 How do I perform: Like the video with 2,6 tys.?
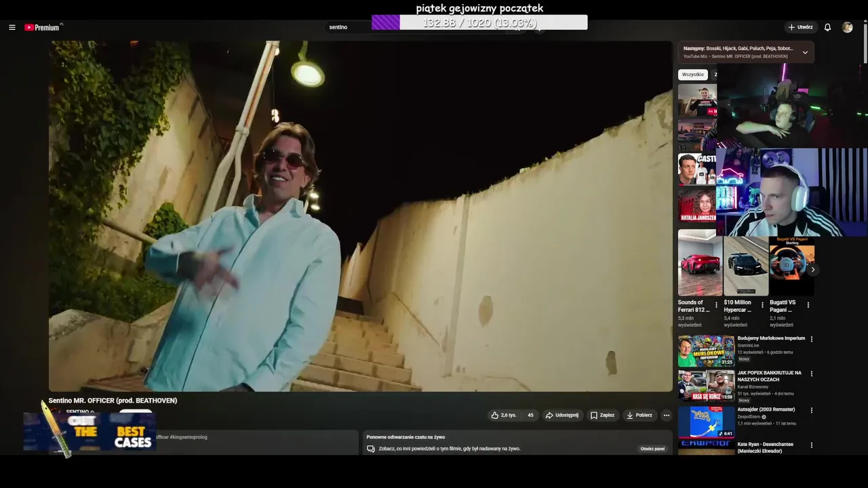(504, 415)
